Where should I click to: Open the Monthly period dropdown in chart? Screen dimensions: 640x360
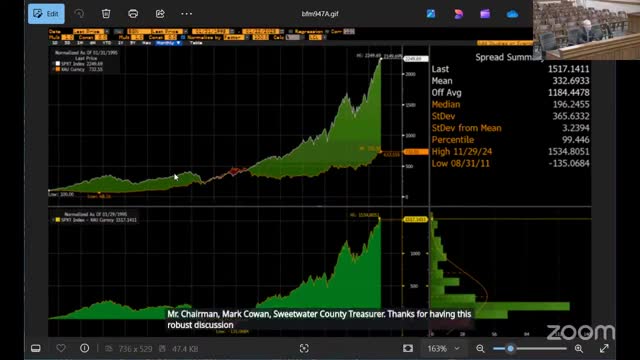[168, 43]
